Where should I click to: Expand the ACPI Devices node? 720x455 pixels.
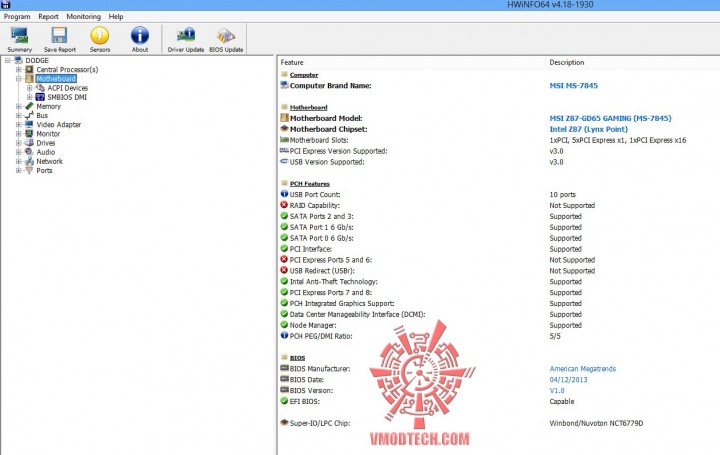coord(30,88)
